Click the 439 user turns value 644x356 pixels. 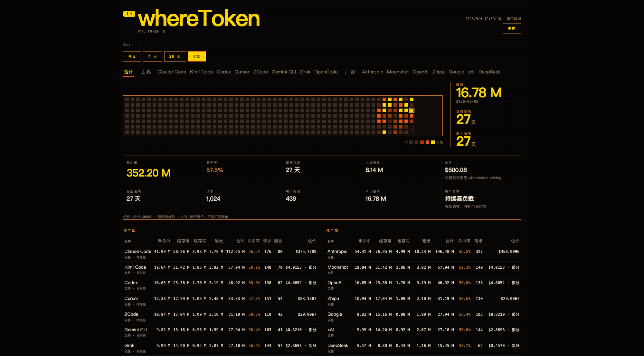(291, 199)
